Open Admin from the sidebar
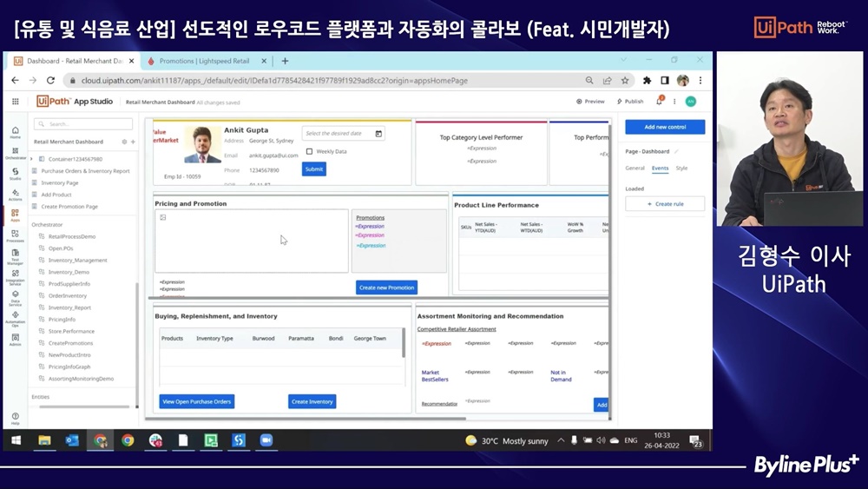Image resolution: width=868 pixels, height=489 pixels. pos(16,340)
